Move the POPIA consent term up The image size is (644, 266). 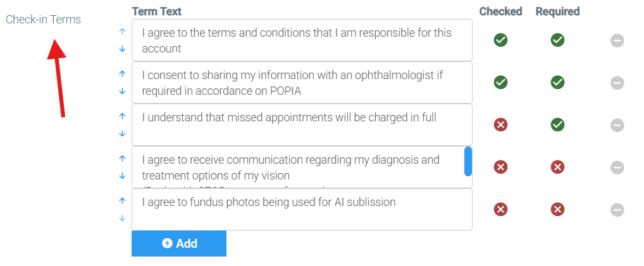pyautogui.click(x=122, y=74)
